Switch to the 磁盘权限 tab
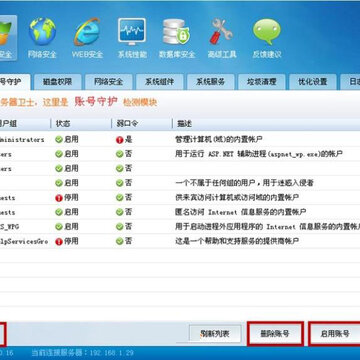This screenshot has width=360, height=360. (x=57, y=82)
